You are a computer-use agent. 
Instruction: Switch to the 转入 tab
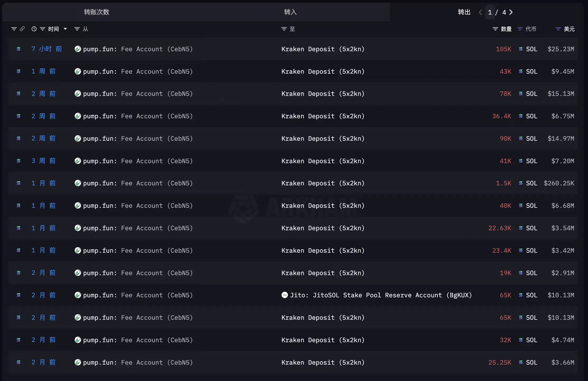pos(290,12)
